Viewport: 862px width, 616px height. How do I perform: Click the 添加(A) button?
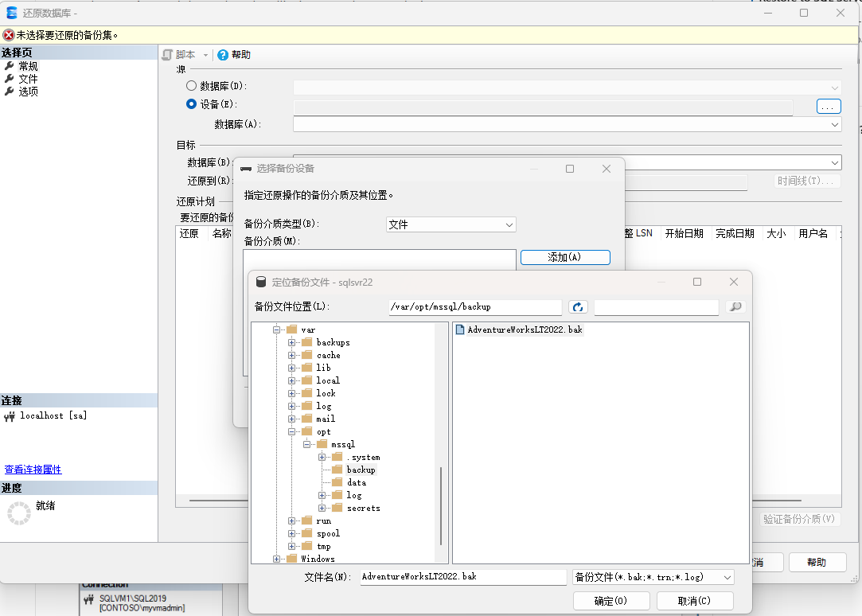tap(565, 257)
